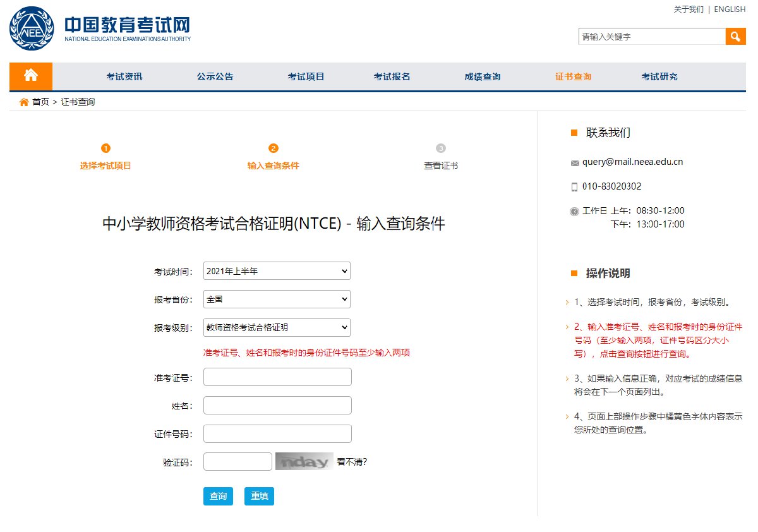Click the orange home icon in navbar

31,76
